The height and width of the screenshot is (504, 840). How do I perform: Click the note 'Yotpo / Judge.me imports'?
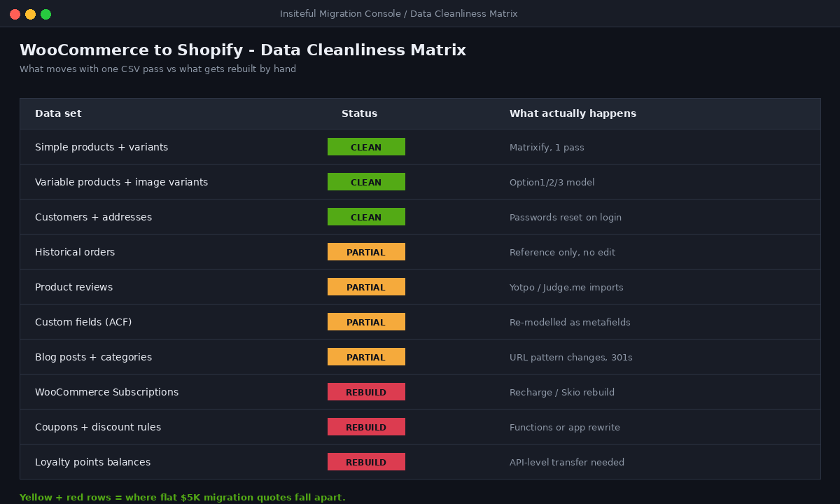point(566,288)
